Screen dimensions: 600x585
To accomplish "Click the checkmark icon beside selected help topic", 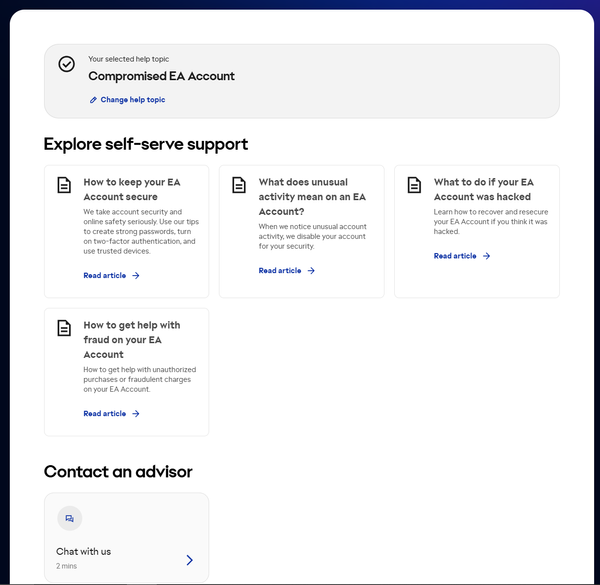I will click(66, 64).
